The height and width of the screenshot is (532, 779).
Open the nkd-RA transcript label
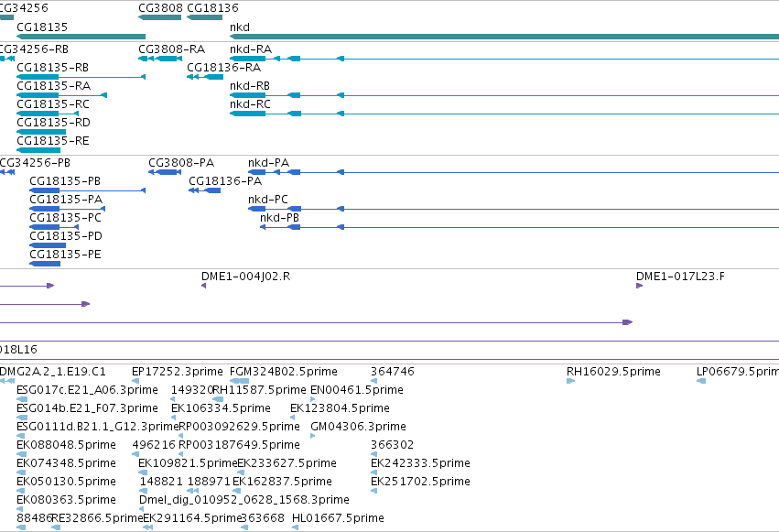pyautogui.click(x=251, y=49)
